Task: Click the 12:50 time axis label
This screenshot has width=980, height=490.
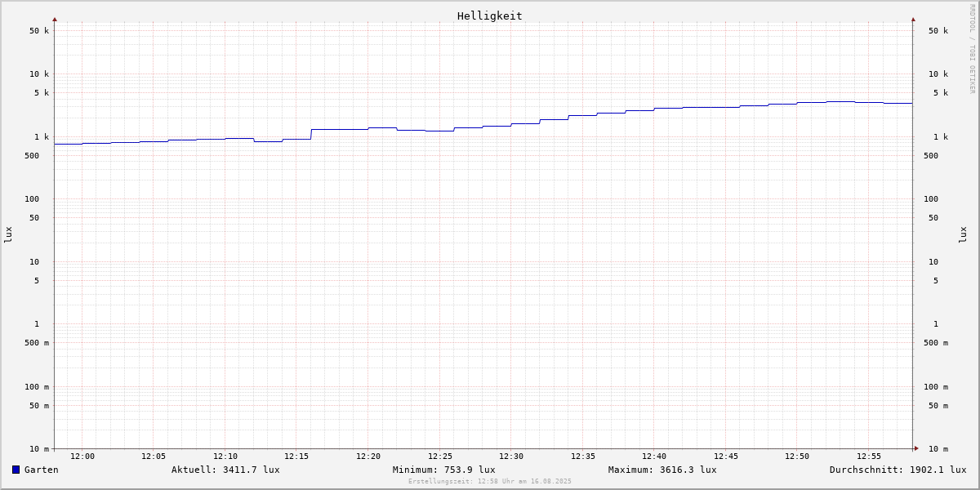Action: pyautogui.click(x=797, y=457)
